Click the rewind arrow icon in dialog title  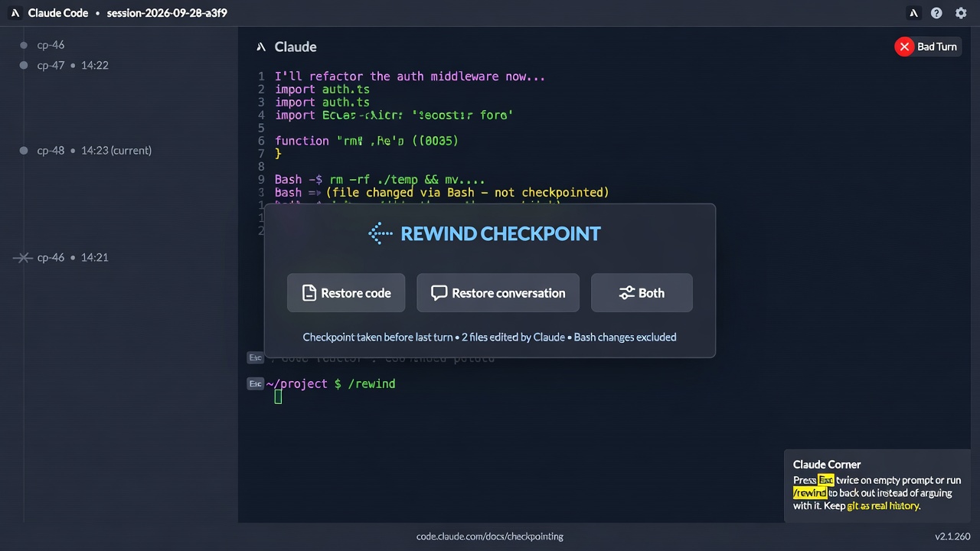(x=381, y=233)
